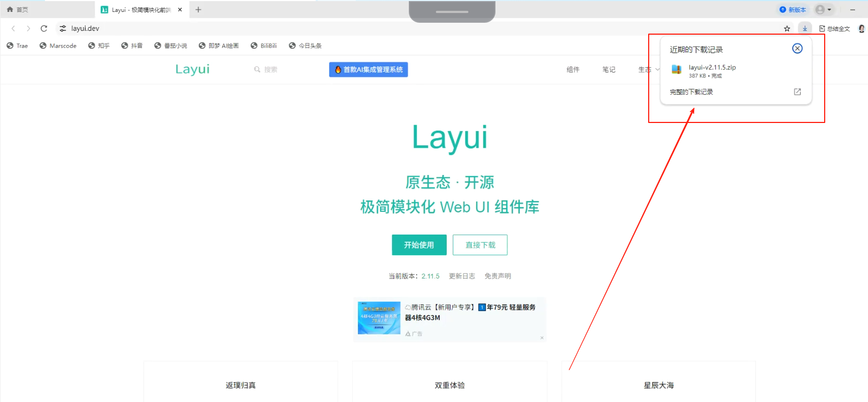The image size is (868, 402).
Task: Open 完整的下载记录 link
Action: point(691,92)
